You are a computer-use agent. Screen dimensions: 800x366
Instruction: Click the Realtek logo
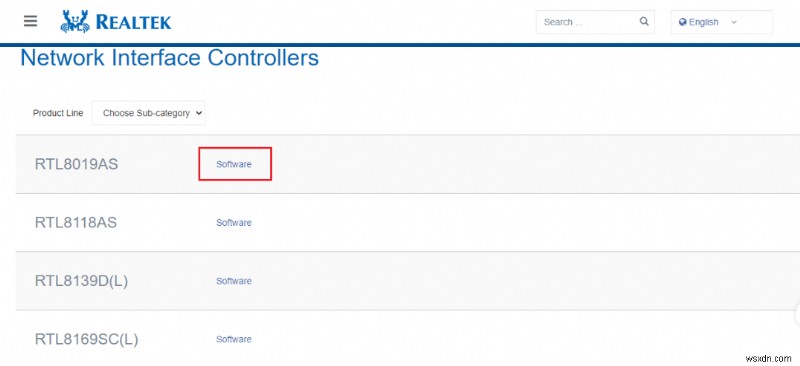[x=116, y=22]
